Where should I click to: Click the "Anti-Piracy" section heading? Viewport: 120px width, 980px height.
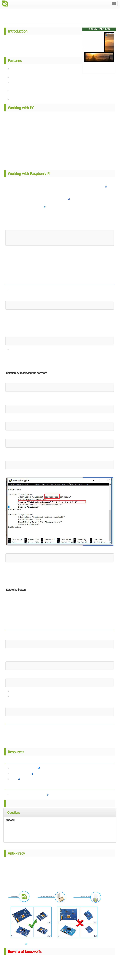[x=16, y=853]
